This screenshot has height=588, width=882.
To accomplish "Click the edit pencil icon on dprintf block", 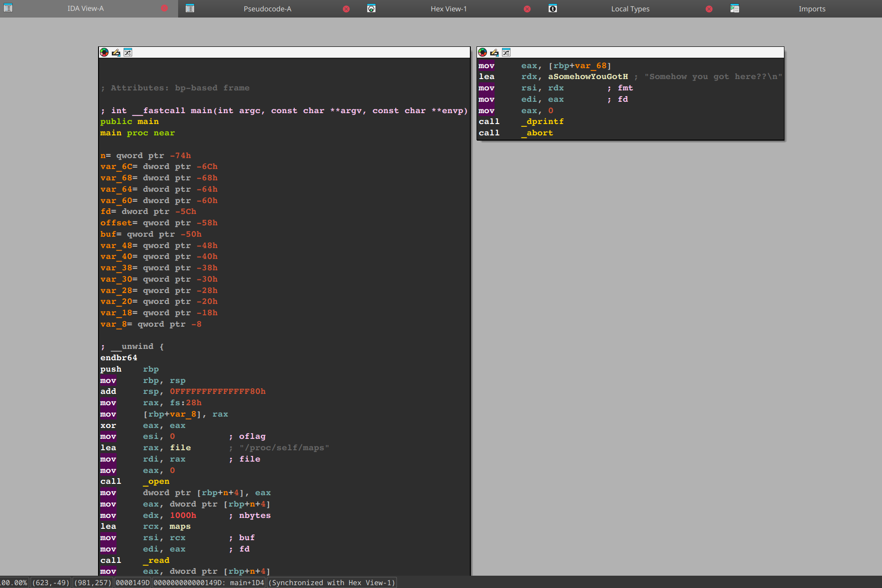I will (x=494, y=53).
